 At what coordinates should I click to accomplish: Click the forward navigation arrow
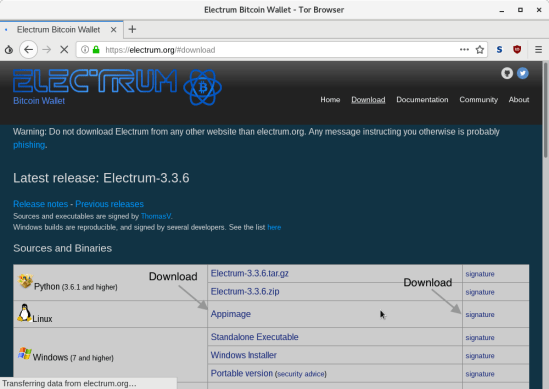pyautogui.click(x=47, y=50)
